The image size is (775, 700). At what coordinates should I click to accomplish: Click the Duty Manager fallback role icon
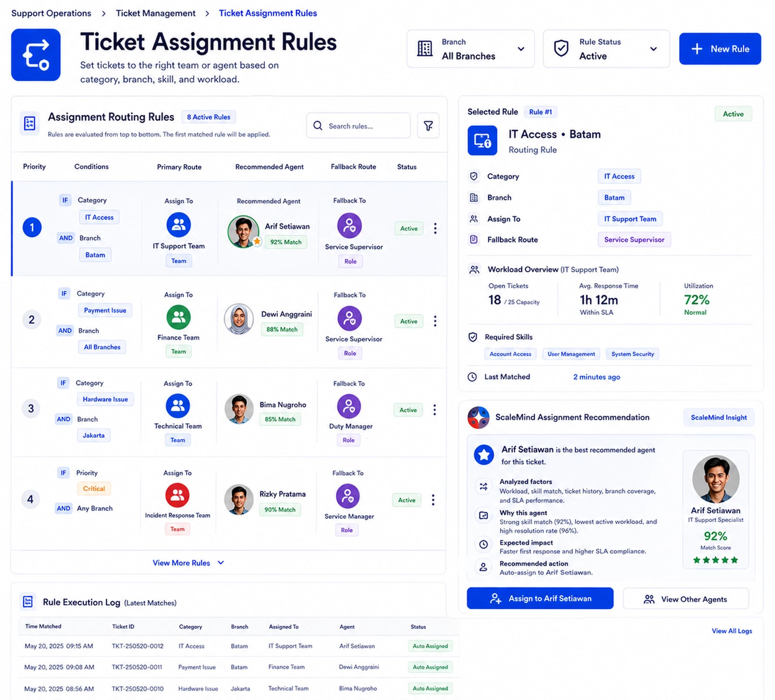coord(349,406)
